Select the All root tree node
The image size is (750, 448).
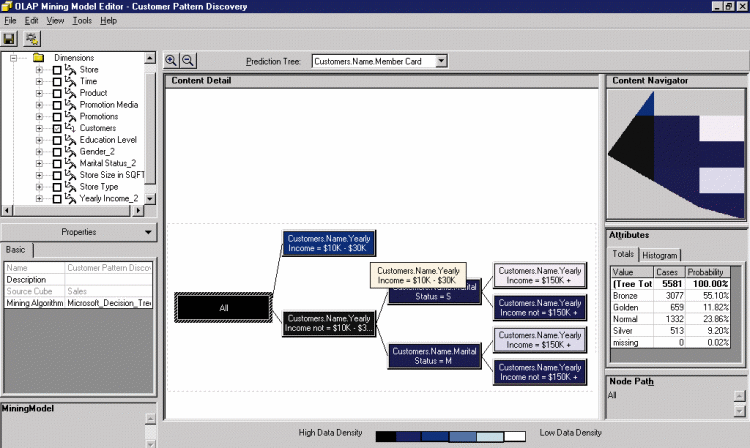[223, 308]
